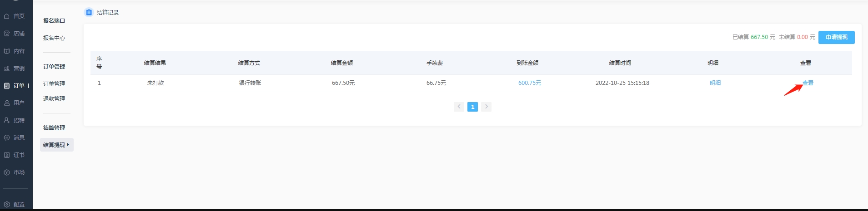The width and height of the screenshot is (868, 211).
Task: Click the 结算方式 column header
Action: point(249,63)
